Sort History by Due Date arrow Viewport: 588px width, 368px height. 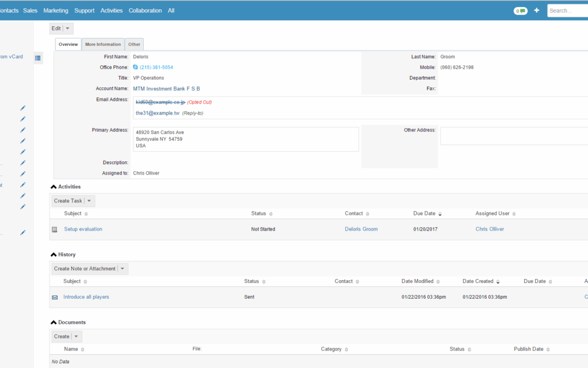coord(550,282)
